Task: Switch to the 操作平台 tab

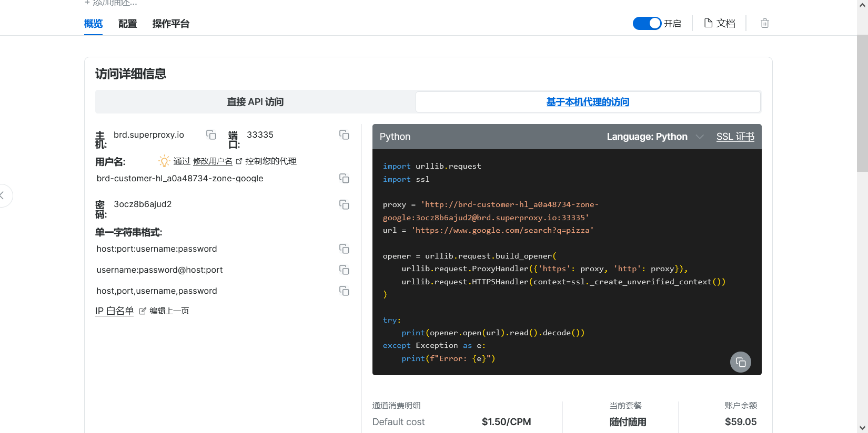Action: coord(171,24)
